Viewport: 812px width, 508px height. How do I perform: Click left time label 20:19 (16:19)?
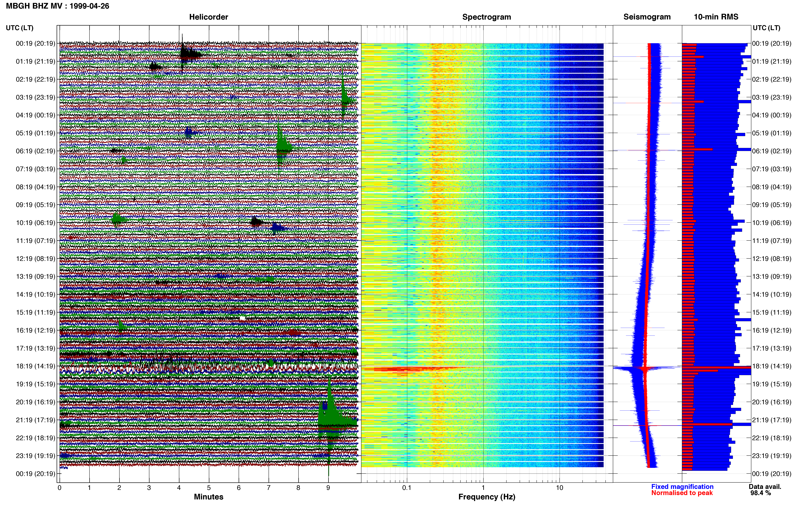pos(35,402)
